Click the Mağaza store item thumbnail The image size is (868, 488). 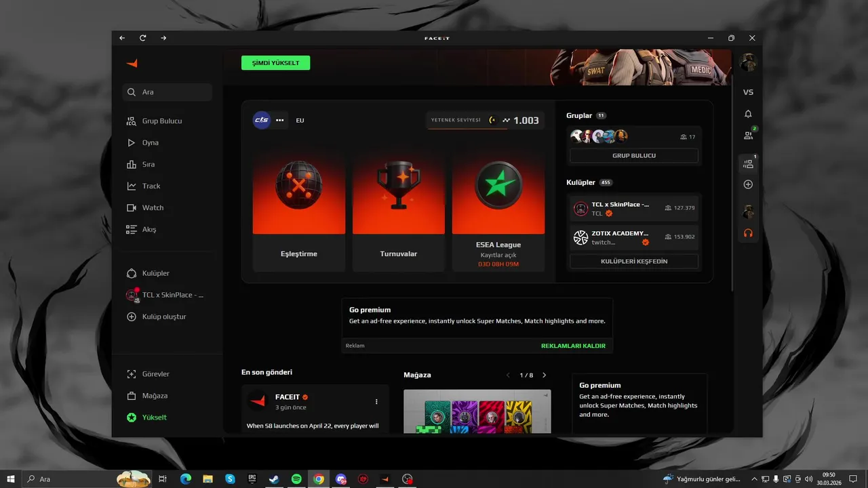[x=477, y=411]
